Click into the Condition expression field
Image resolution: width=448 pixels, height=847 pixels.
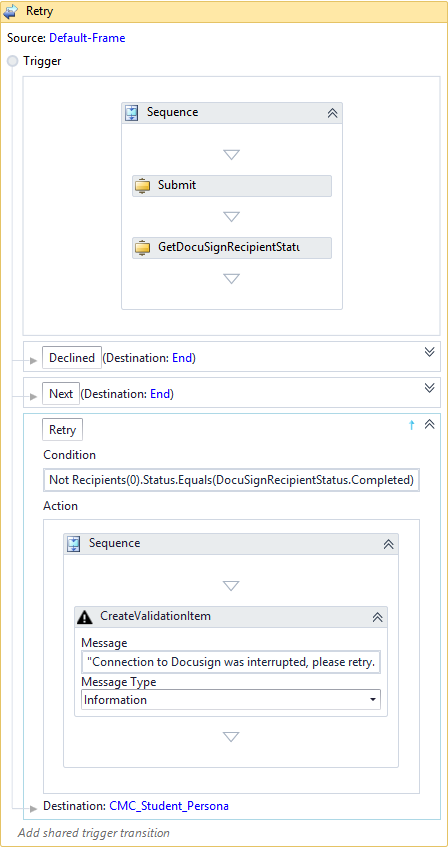231,480
